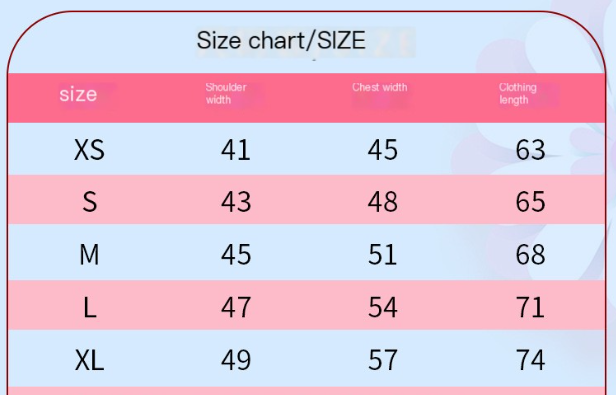Click clothing length value 74 for XL
The width and height of the screenshot is (616, 395).
coord(530,360)
